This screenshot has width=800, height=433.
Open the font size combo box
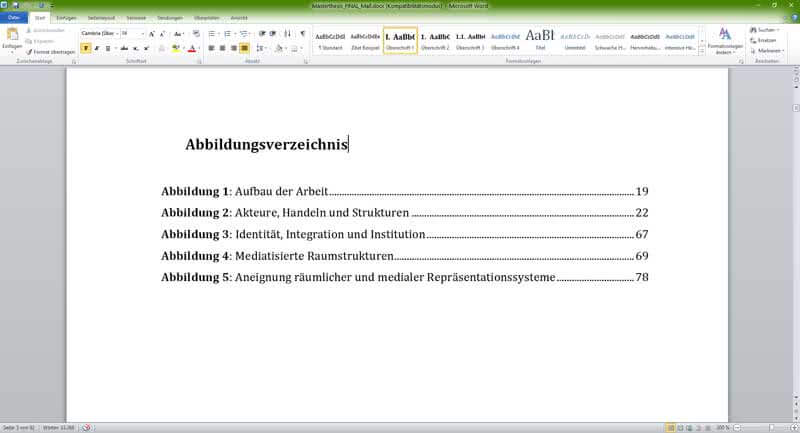132,34
